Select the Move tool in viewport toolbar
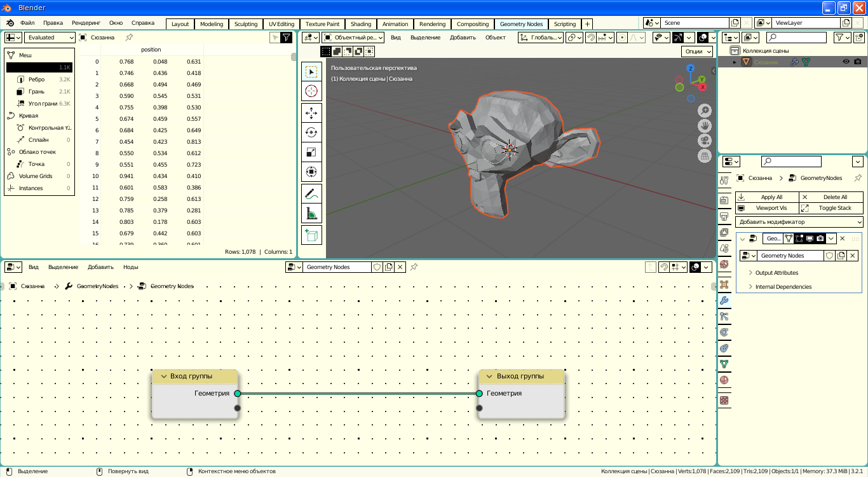The image size is (868, 477). (x=311, y=113)
